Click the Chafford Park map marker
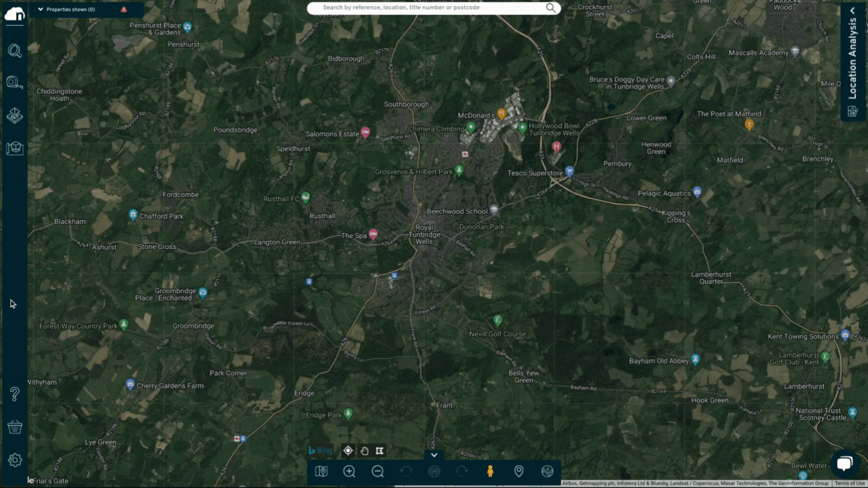Image resolution: width=868 pixels, height=488 pixels. click(133, 215)
